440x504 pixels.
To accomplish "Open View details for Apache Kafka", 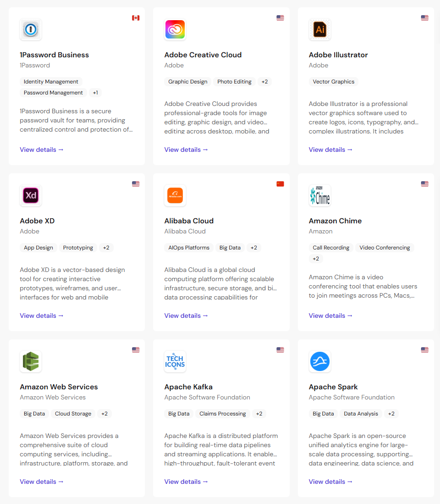I will [x=186, y=482].
